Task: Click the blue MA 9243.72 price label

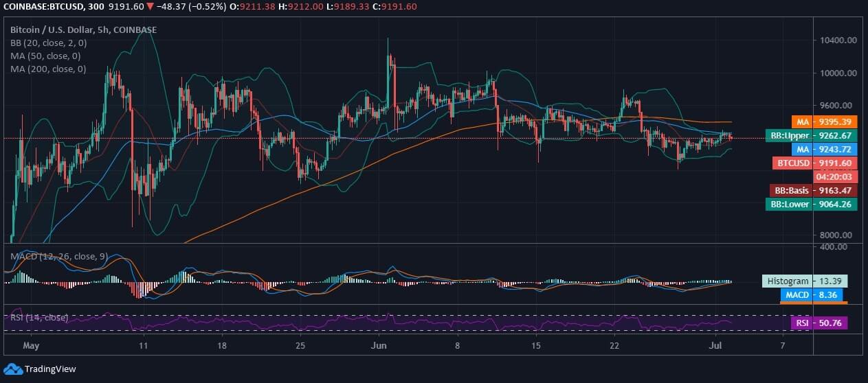Action: point(824,149)
